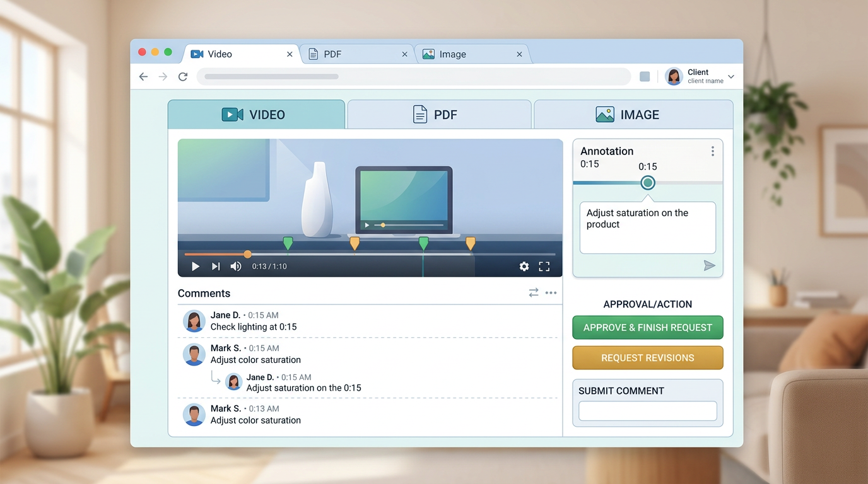Click the orange playhead on the video progress bar
The width and height of the screenshot is (868, 484).
(x=248, y=254)
